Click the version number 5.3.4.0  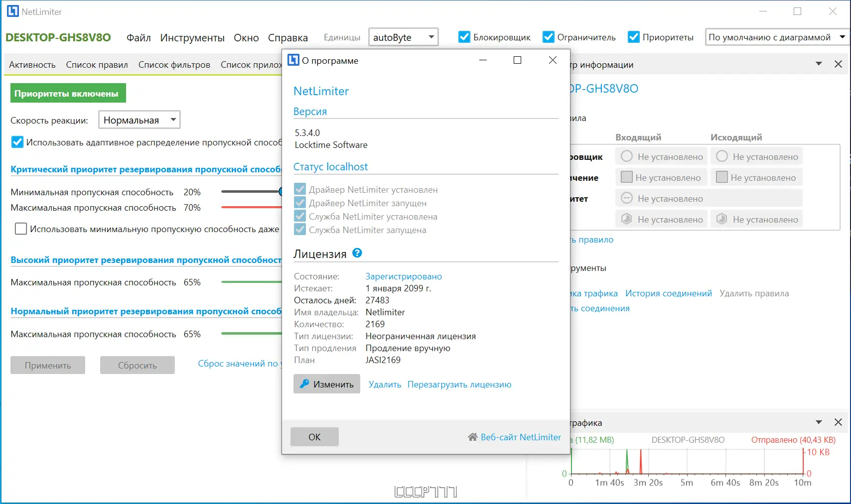pyautogui.click(x=307, y=133)
